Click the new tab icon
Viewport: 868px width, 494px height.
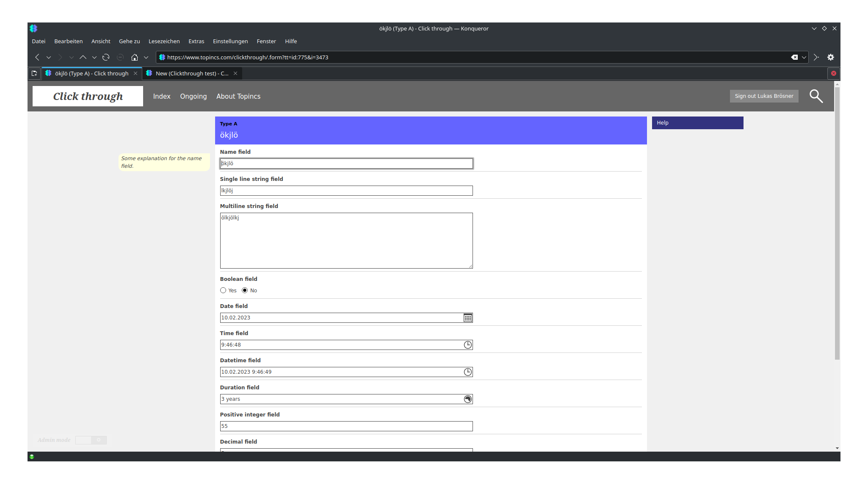pos(34,73)
